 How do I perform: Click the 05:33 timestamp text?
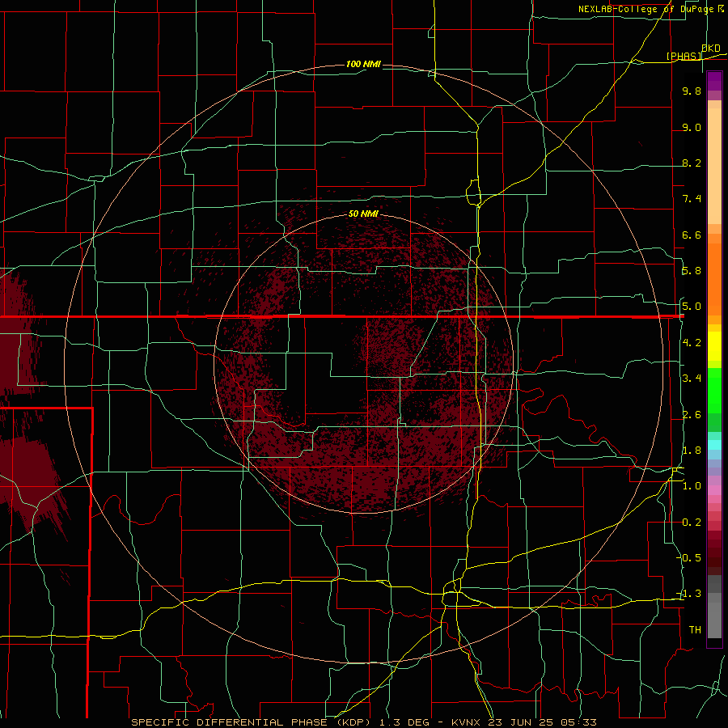[578, 722]
